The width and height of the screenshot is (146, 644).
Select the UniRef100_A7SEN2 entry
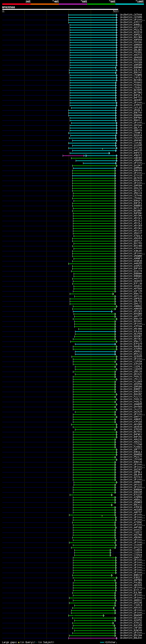pyautogui.click(x=131, y=522)
